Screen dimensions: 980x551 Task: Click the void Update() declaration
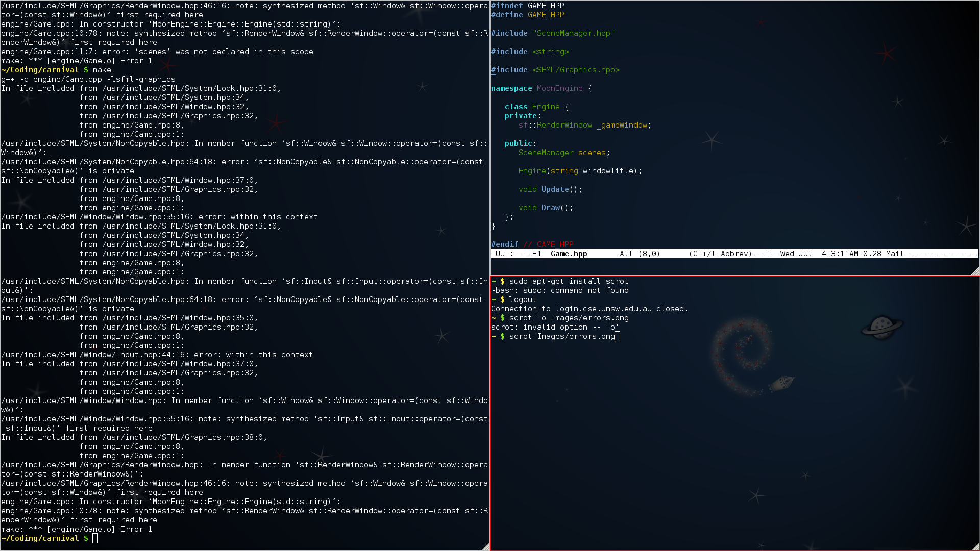[550, 189]
